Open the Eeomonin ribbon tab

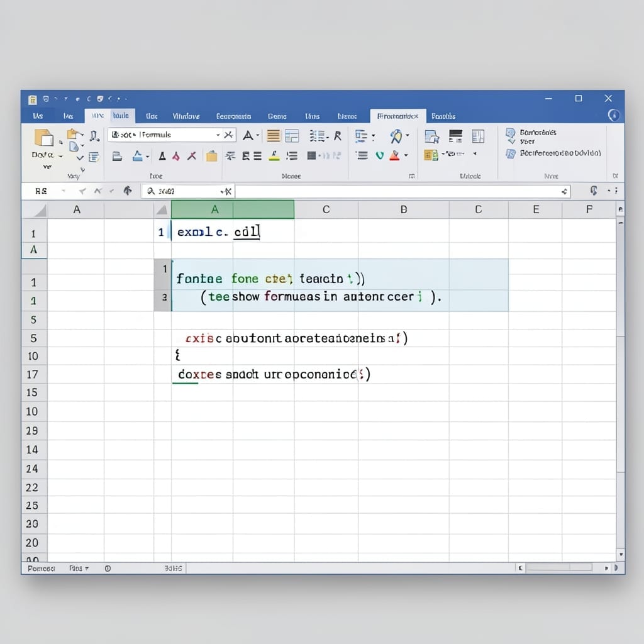[x=234, y=116]
